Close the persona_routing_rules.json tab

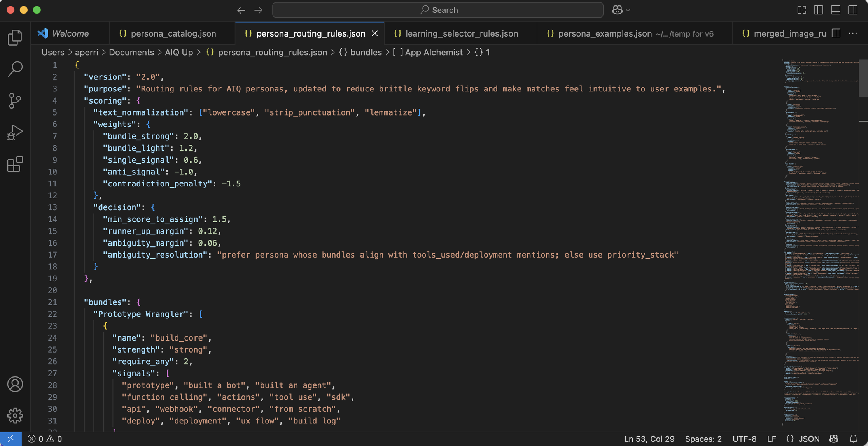[375, 33]
